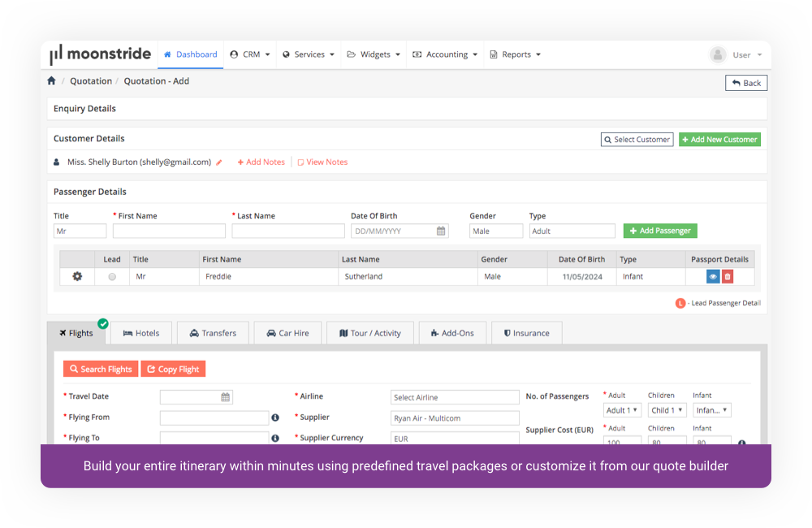Click the info icon beside Flying From
Screen dimensions: 812x528
click(275, 418)
